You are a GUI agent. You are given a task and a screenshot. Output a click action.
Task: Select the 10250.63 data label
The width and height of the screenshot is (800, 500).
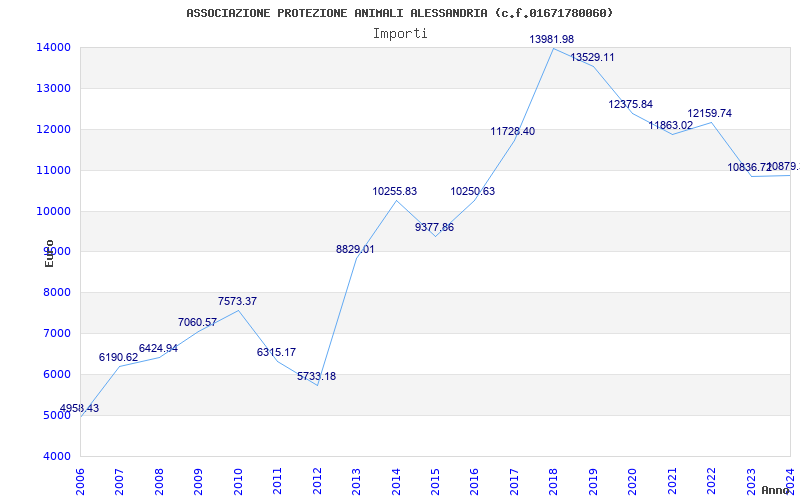click(x=472, y=192)
